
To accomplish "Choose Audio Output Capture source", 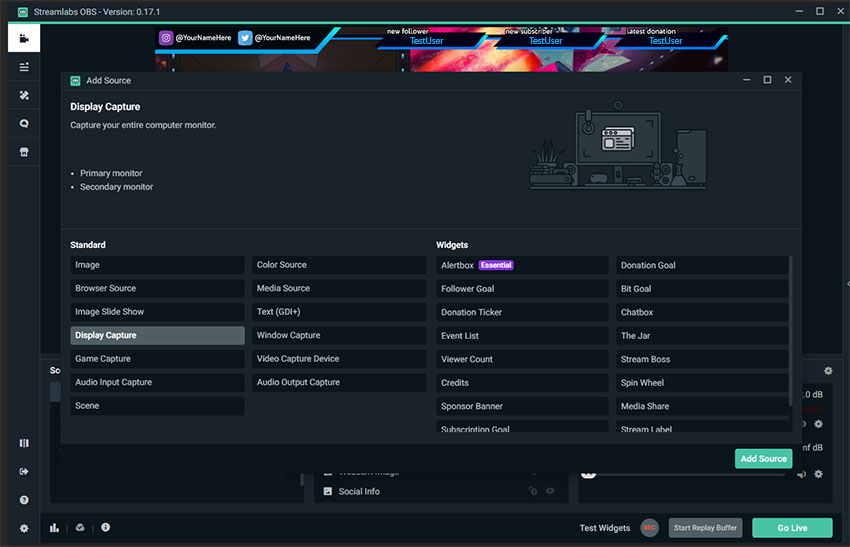I will point(339,382).
